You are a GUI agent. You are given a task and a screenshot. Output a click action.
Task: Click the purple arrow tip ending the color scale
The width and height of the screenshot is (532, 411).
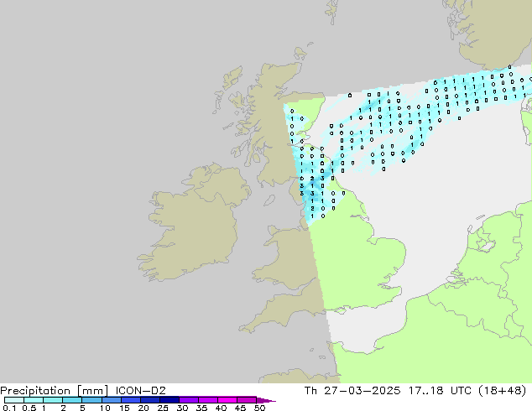[x=266, y=400]
